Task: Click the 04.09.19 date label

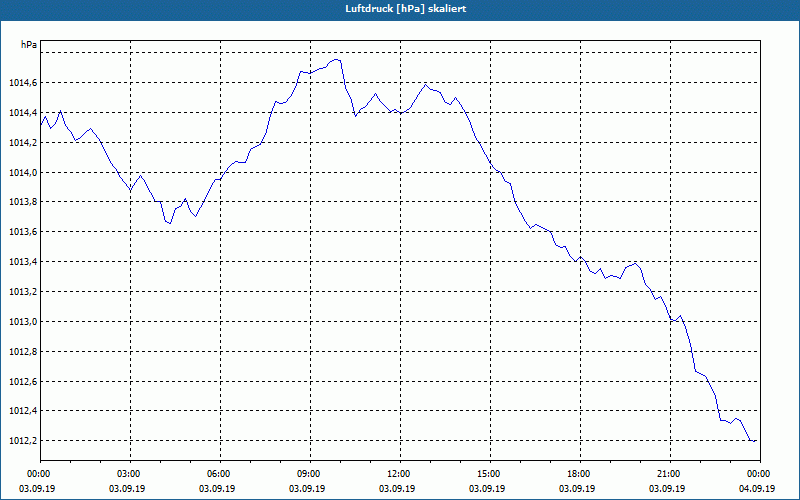Action: [x=757, y=489]
